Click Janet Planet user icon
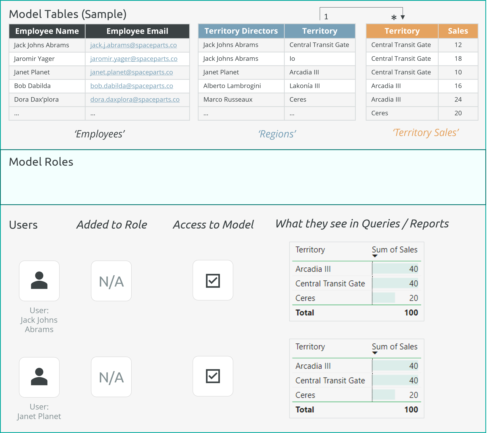Viewport: 504px width, 433px height. (x=39, y=377)
